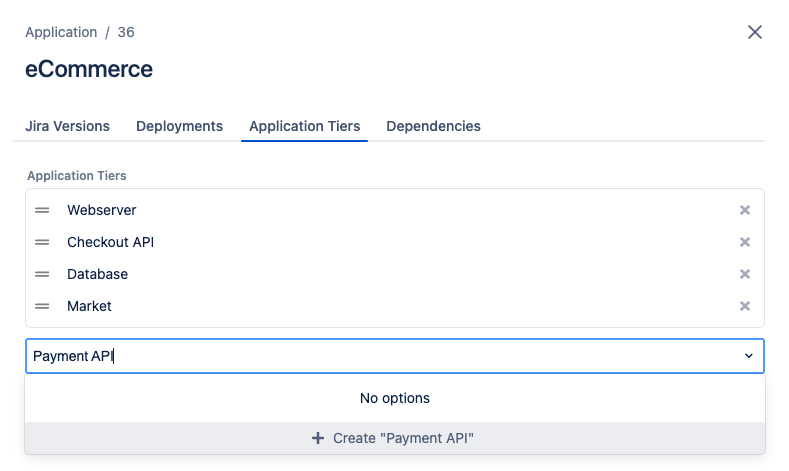The image size is (789, 471).
Task: Delete the Database tier entry
Action: pos(745,274)
